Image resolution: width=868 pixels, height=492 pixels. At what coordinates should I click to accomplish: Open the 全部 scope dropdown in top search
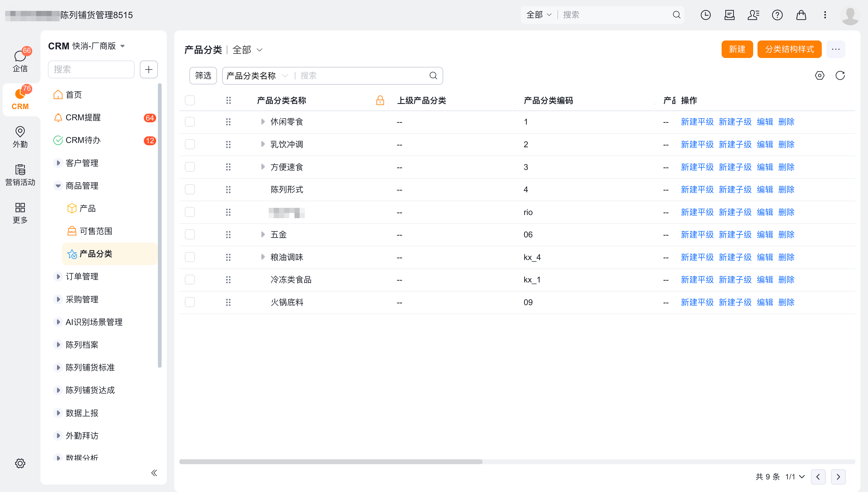(538, 15)
